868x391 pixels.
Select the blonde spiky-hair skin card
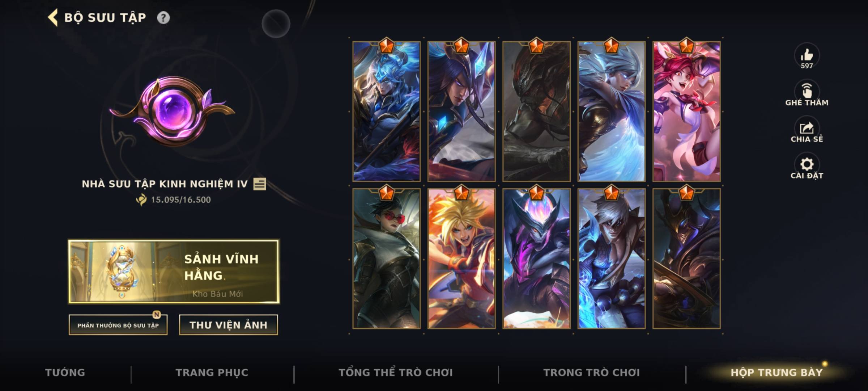coord(461,258)
